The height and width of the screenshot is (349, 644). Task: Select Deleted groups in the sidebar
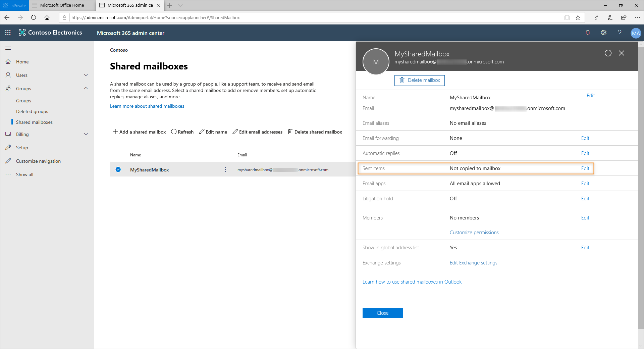coord(32,111)
